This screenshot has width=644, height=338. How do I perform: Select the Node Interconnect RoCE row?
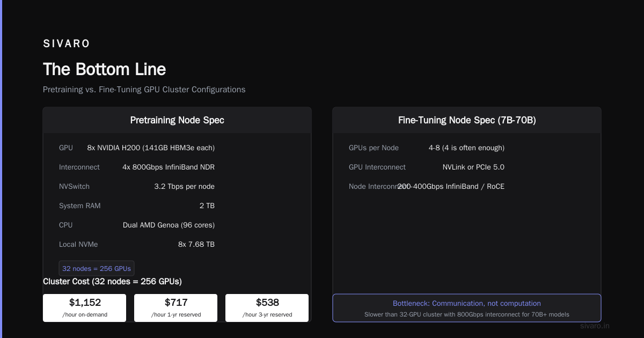click(x=427, y=186)
